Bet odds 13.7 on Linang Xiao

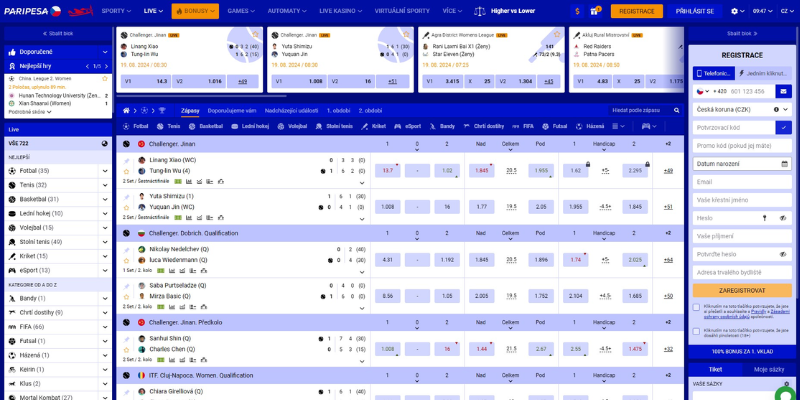(x=387, y=171)
